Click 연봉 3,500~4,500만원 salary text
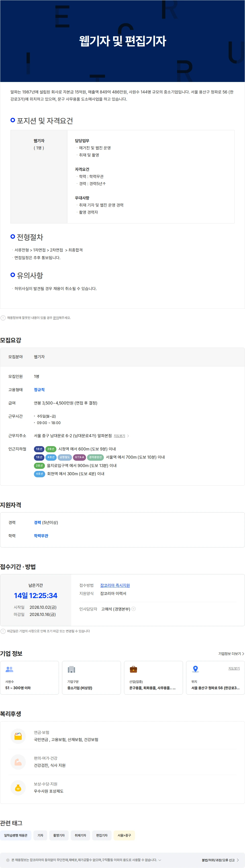This screenshot has height=868, width=245. (x=66, y=403)
